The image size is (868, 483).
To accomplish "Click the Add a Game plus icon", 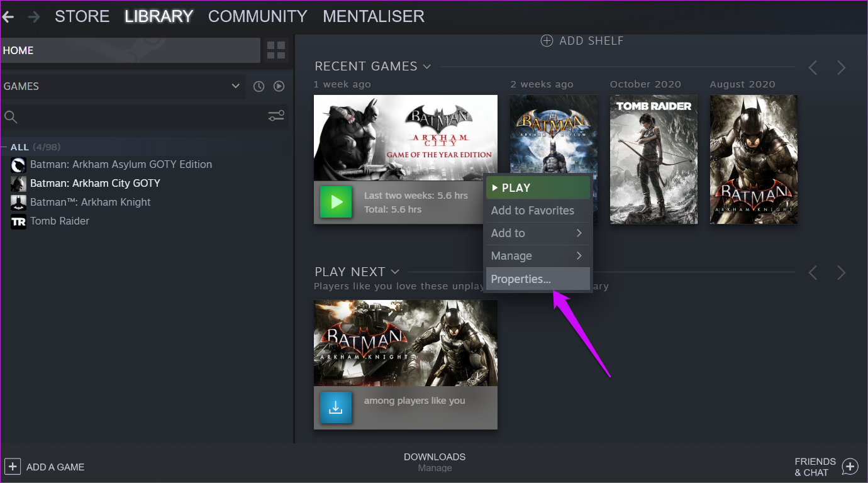I will [13, 467].
